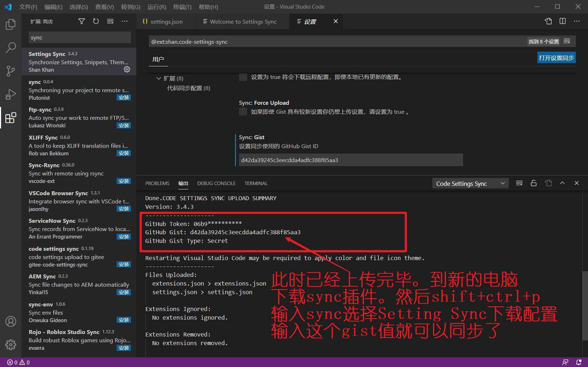The width and height of the screenshot is (588, 367).
Task: Close the output panel
Action: click(577, 183)
